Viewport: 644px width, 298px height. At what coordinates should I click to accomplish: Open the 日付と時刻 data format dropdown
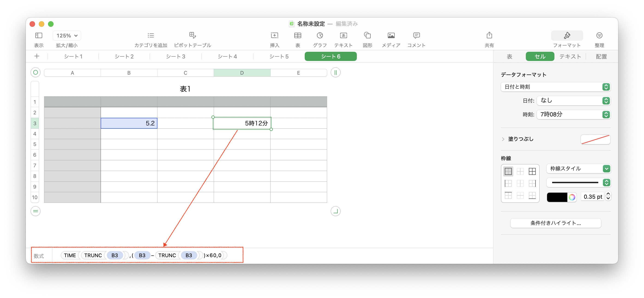tap(555, 87)
